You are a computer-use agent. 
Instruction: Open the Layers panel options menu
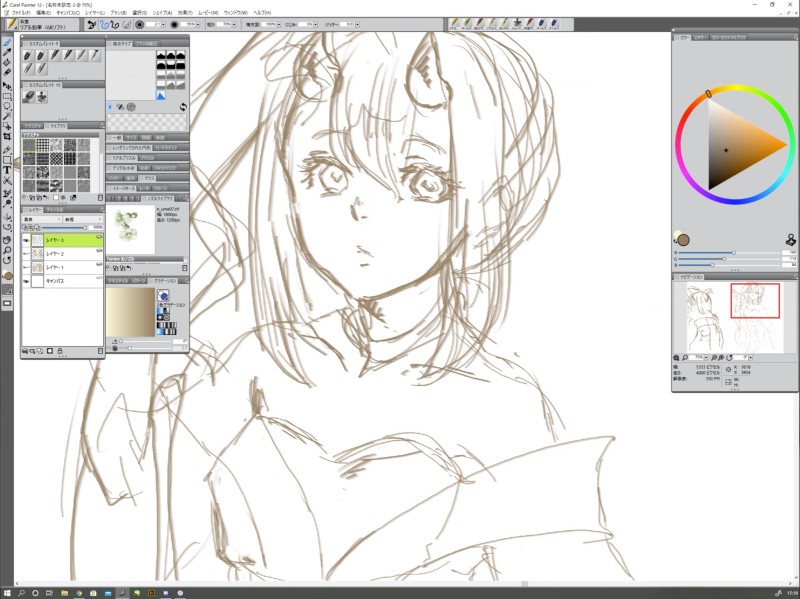[x=102, y=210]
